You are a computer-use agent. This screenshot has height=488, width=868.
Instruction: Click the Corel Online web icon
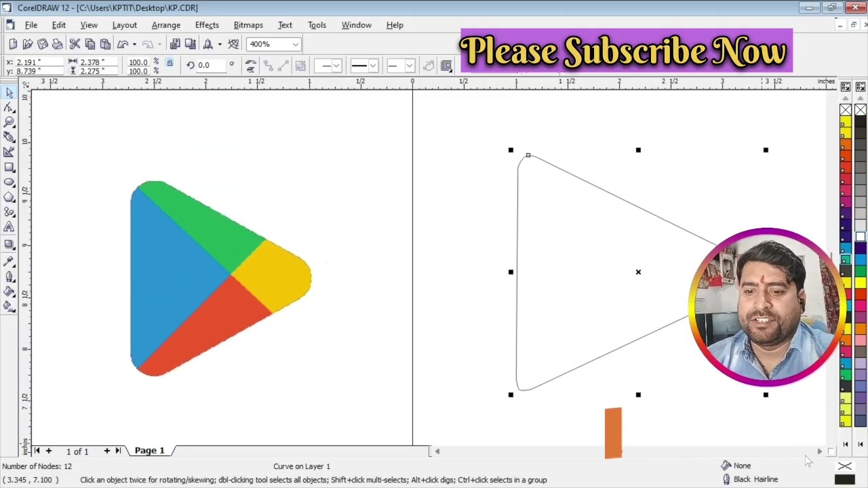pos(233,44)
